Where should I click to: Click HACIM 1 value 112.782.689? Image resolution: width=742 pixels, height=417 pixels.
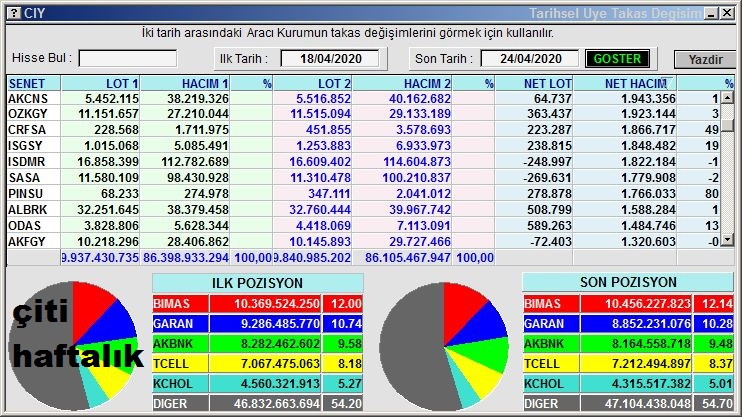(x=195, y=162)
